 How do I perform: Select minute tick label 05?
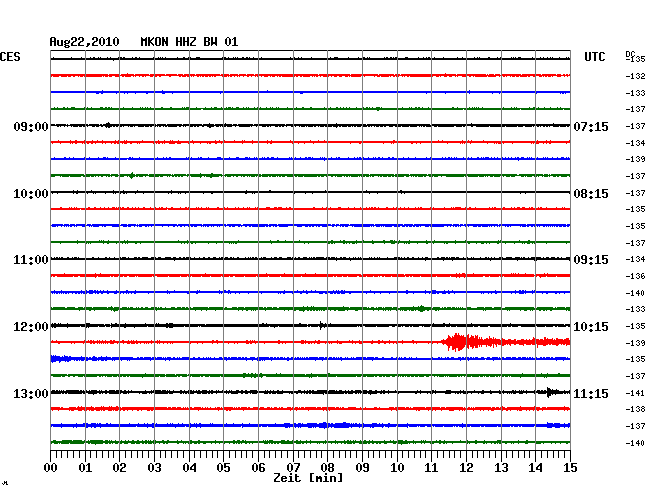click(223, 468)
